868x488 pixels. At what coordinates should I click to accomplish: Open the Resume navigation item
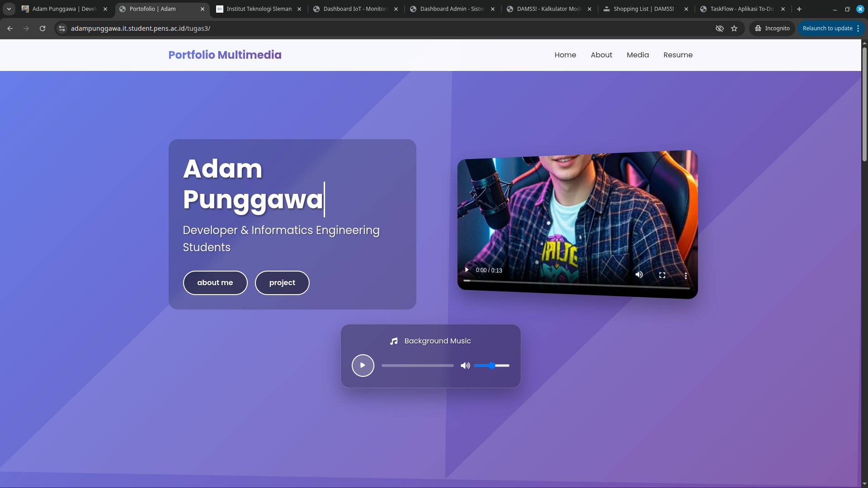pyautogui.click(x=678, y=55)
